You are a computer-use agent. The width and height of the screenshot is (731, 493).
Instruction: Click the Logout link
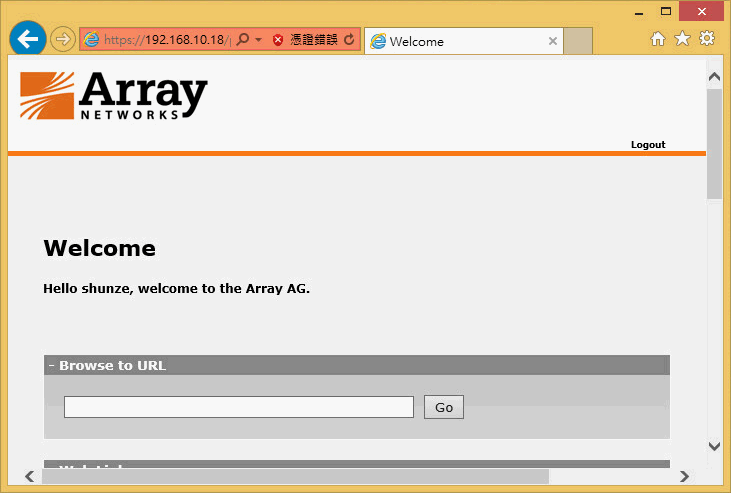coord(648,145)
